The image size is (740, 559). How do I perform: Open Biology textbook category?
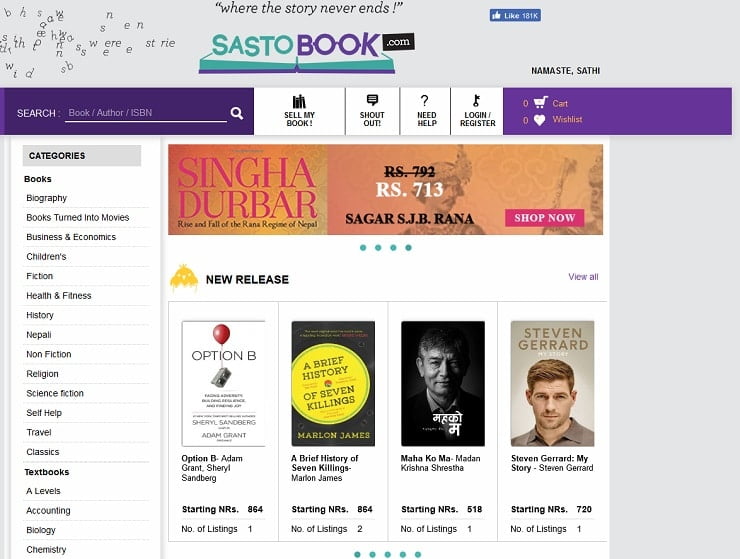[x=41, y=530]
